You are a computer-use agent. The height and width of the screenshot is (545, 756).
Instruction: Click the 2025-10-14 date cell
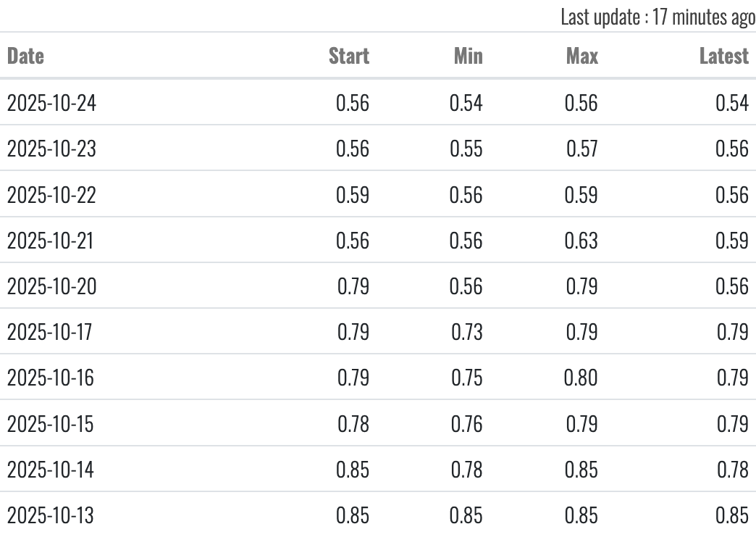51,470
